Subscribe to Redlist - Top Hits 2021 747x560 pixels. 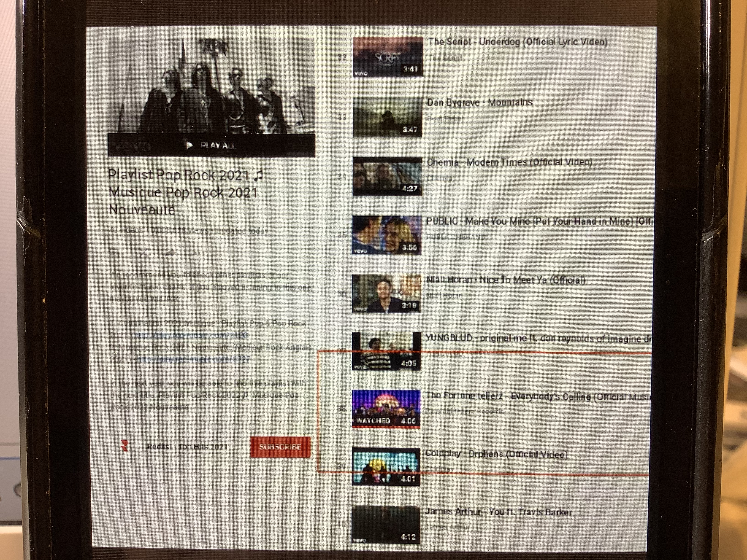tap(280, 447)
